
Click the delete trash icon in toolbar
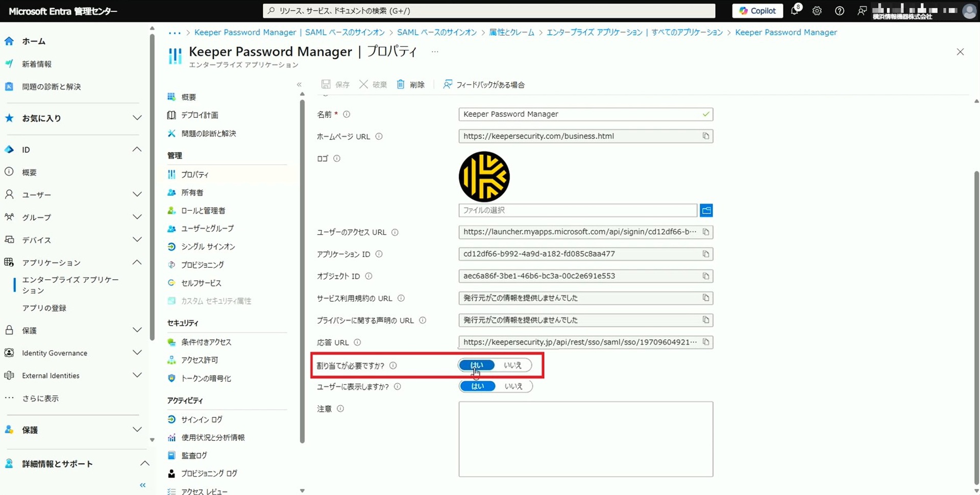[x=401, y=84]
